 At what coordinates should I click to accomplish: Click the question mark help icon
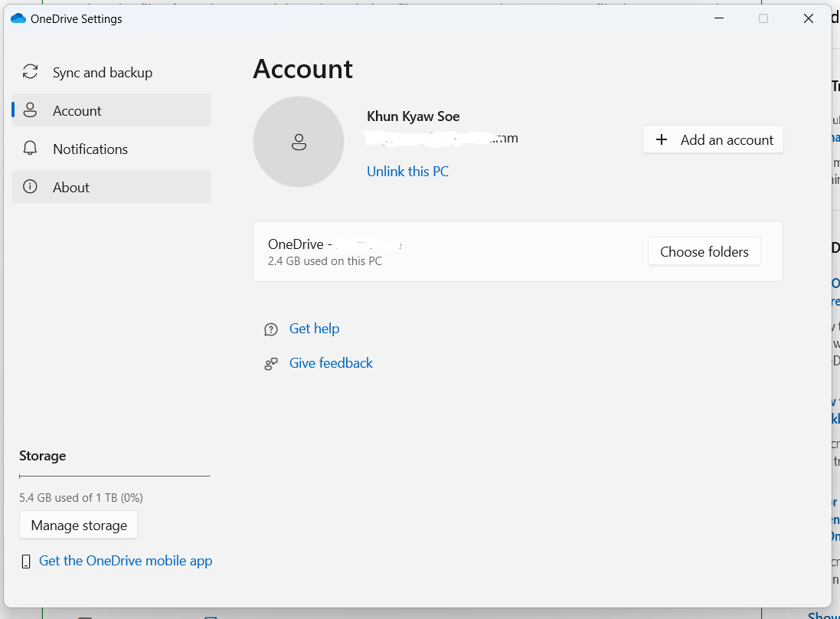pos(271,329)
